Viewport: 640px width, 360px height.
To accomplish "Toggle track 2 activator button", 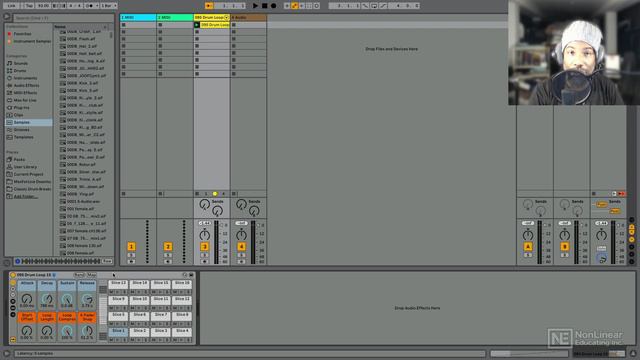I will click(x=168, y=247).
